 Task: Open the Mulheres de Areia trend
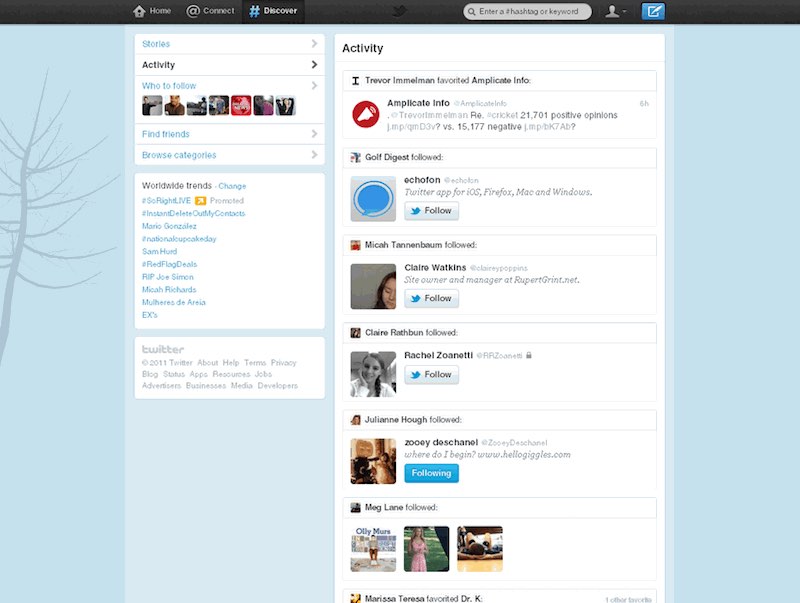(x=174, y=302)
